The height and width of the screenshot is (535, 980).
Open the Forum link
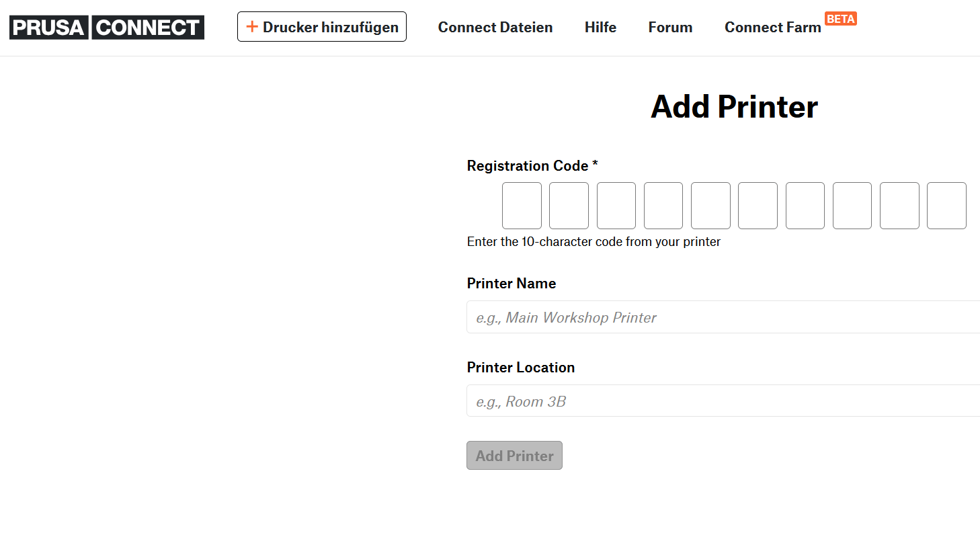pos(670,28)
